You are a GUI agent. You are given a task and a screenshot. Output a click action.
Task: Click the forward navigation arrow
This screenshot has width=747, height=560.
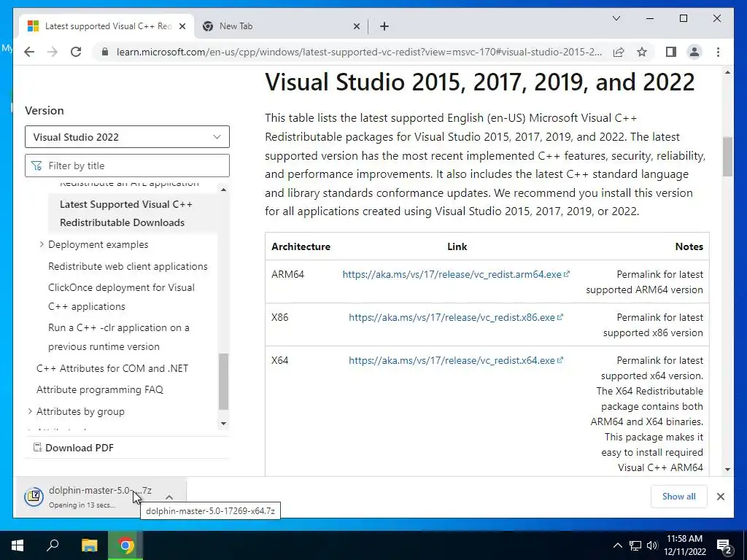tap(53, 52)
